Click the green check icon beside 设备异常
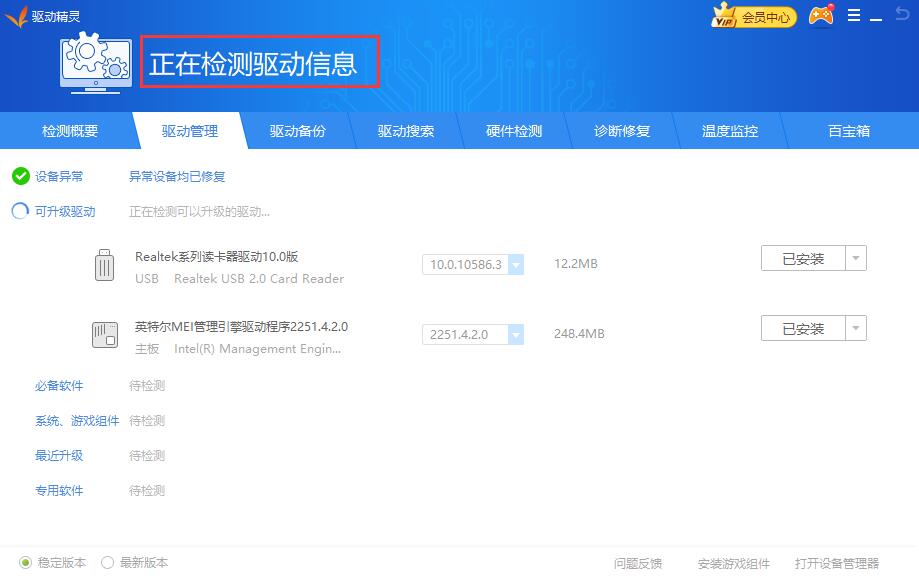The image size is (919, 578). 21,175
